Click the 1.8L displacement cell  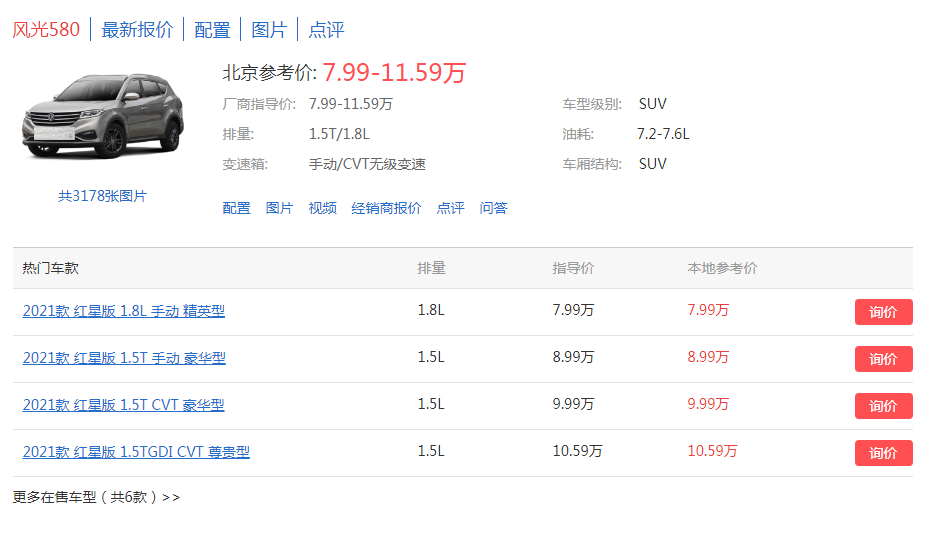[431, 310]
